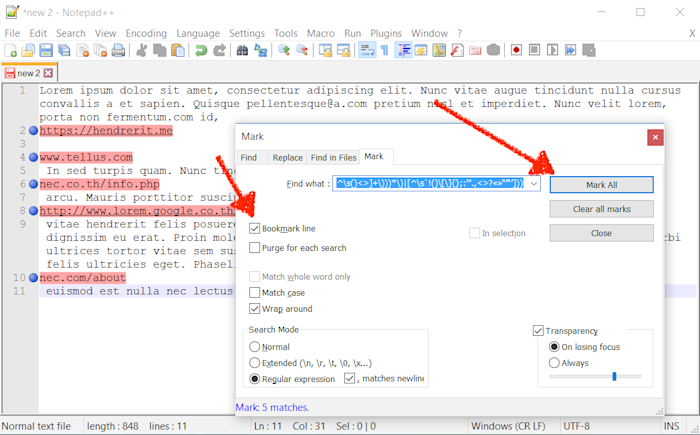The height and width of the screenshot is (435, 700).
Task: Open the User Defined Language icon
Action: point(421,50)
